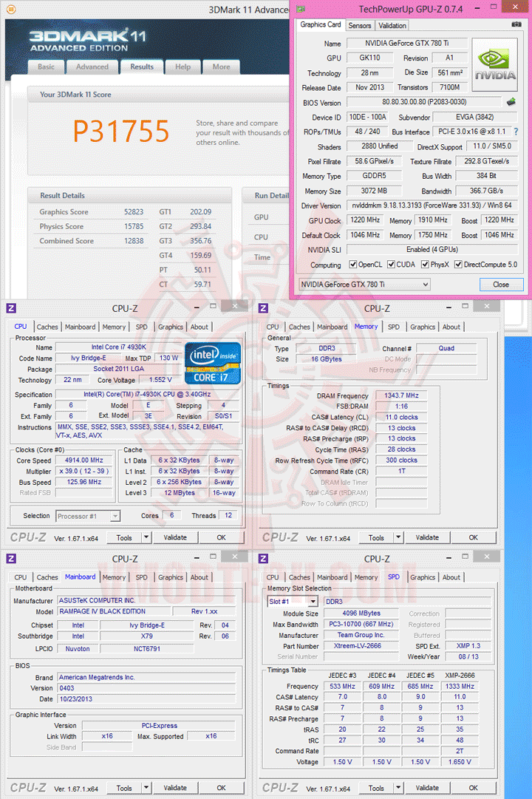Click Tools button in CPU-Z Mainboard window
Viewport: 532px width, 799px height.
click(x=124, y=788)
